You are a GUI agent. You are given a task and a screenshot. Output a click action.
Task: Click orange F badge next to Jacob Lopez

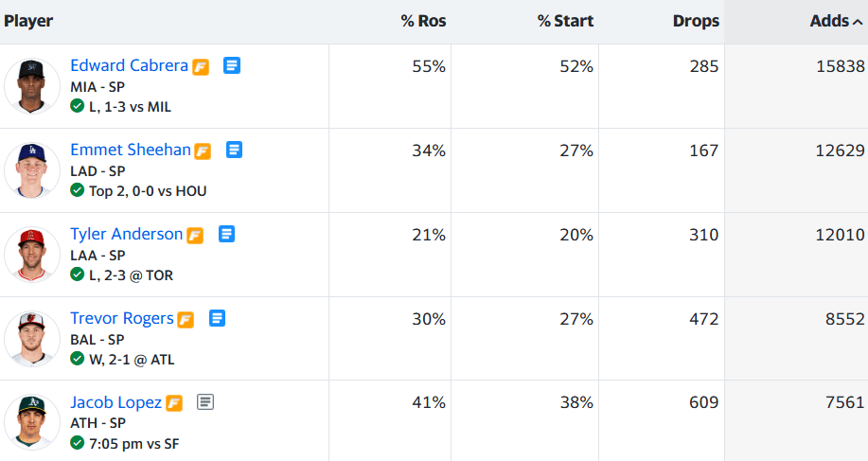[x=174, y=403]
